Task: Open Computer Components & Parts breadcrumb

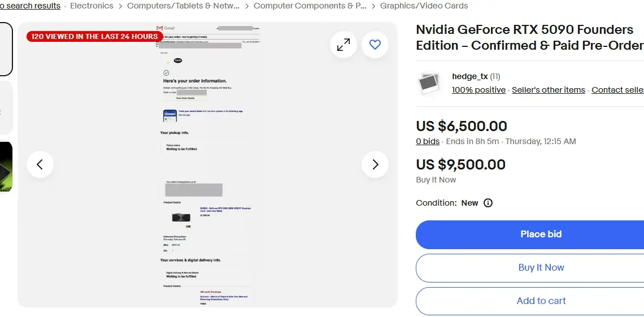Action: [310, 6]
